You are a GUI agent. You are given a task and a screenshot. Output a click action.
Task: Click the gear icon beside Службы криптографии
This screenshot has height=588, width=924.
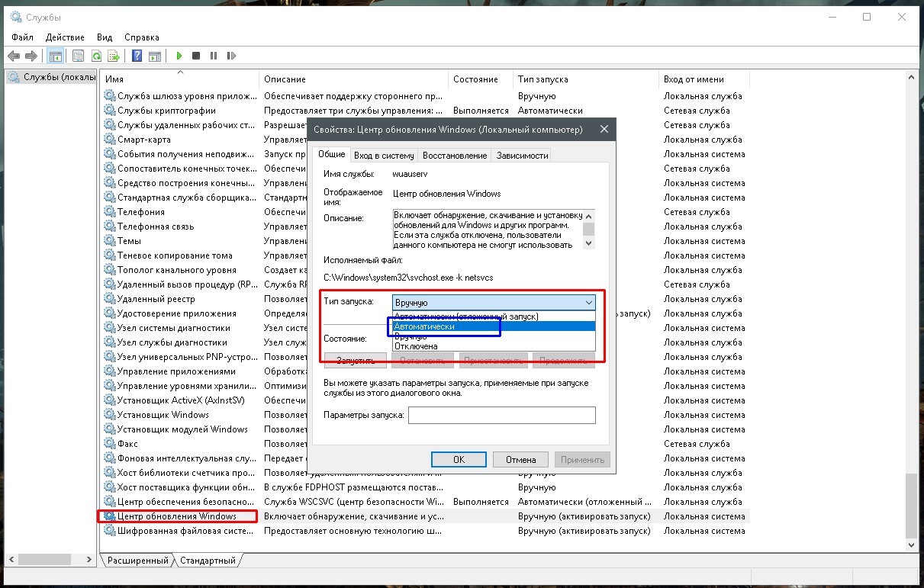pyautogui.click(x=110, y=111)
